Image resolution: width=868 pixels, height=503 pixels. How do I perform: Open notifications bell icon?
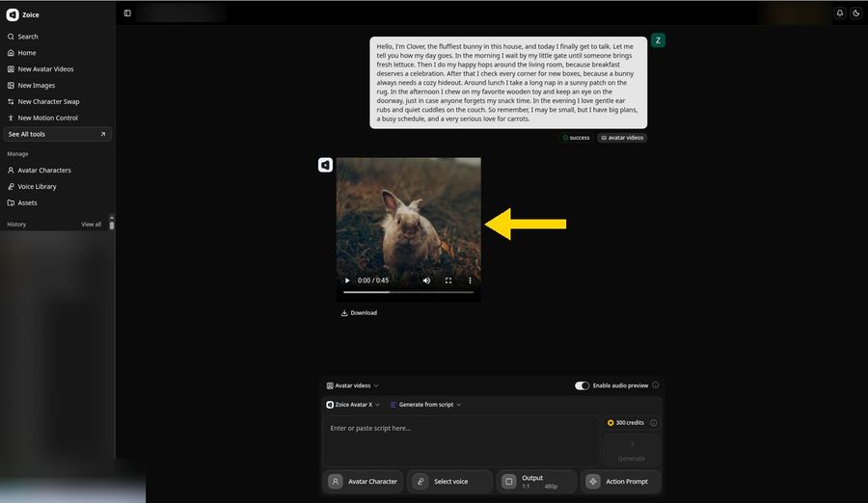840,13
